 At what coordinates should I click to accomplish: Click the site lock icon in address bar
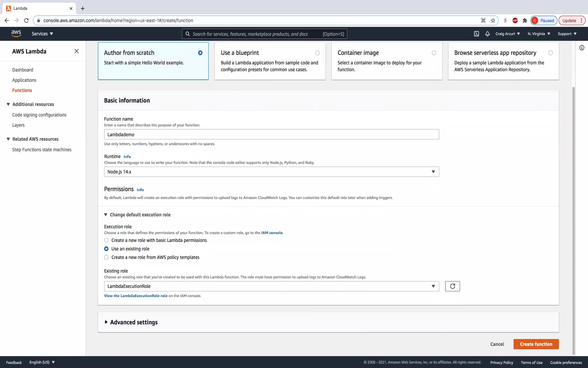point(38,20)
